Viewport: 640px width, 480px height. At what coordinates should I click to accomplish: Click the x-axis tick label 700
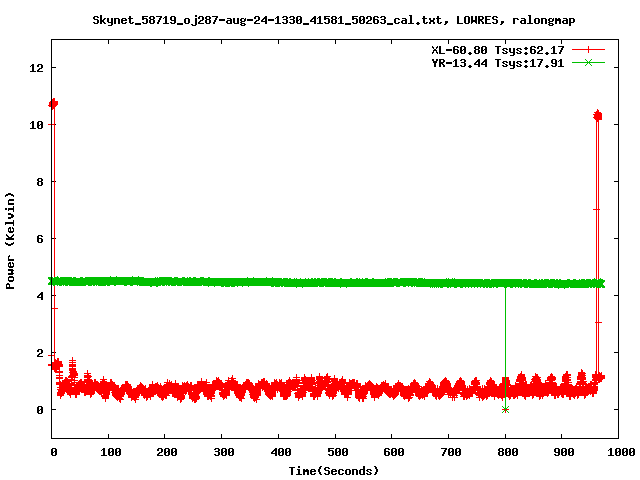[x=450, y=452]
